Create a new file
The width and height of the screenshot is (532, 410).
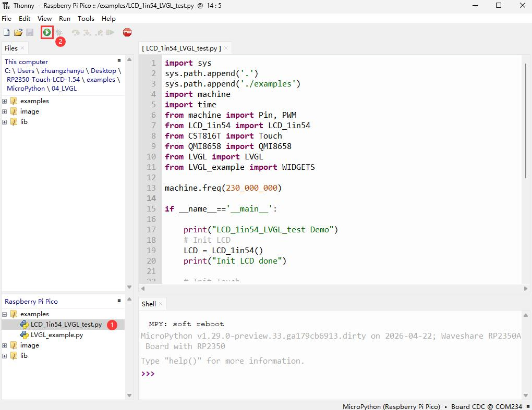[x=6, y=32]
